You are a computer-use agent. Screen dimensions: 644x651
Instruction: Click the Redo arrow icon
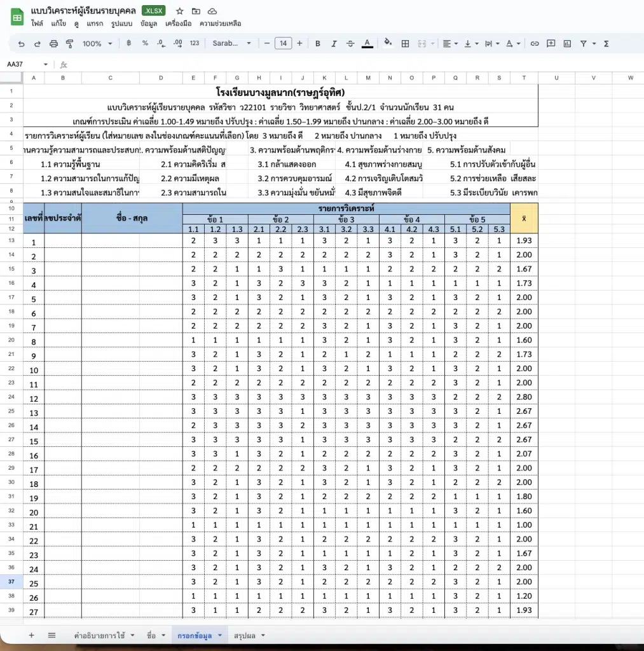pos(38,44)
